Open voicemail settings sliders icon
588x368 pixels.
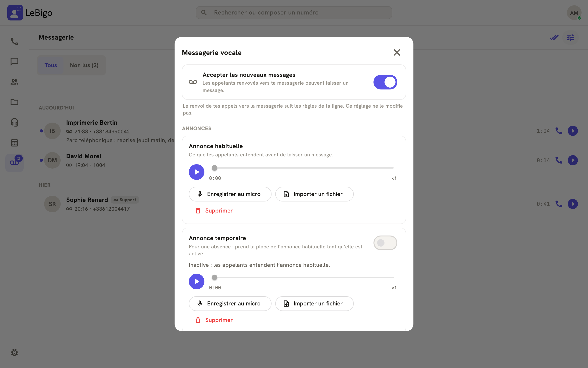point(571,37)
